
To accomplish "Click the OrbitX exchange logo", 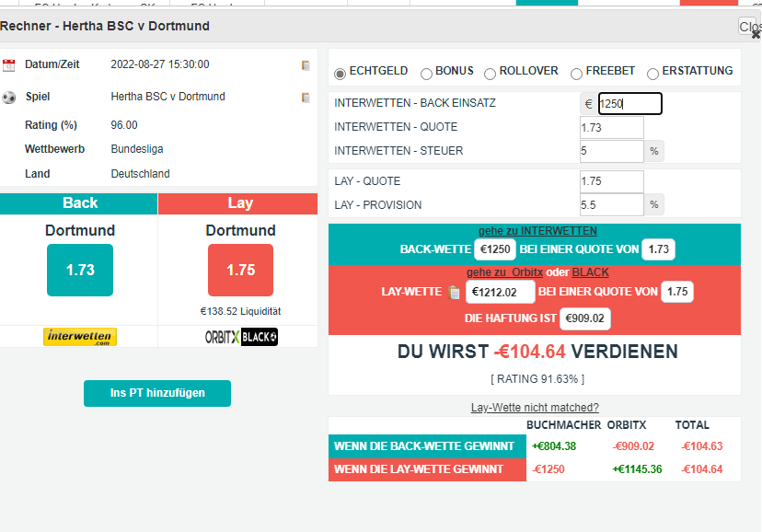I will 222,337.
